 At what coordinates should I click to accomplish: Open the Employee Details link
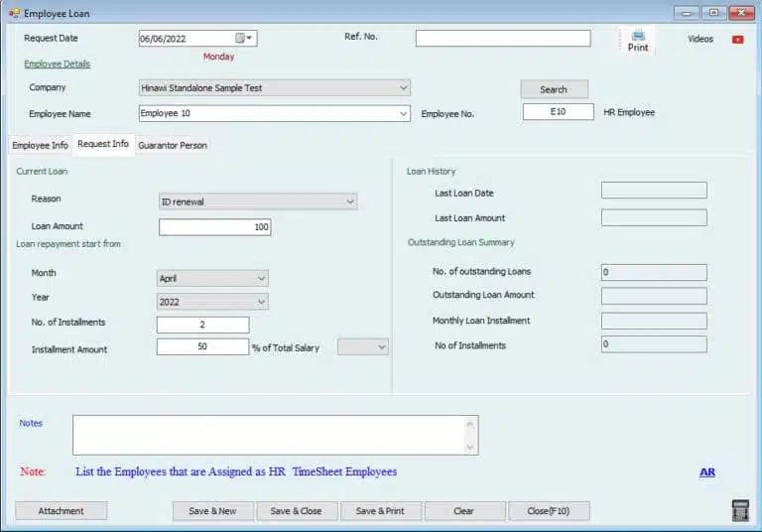[x=57, y=64]
